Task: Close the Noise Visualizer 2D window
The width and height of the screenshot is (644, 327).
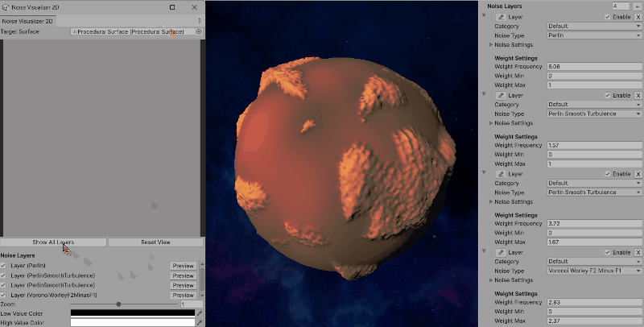Action: (194, 7)
